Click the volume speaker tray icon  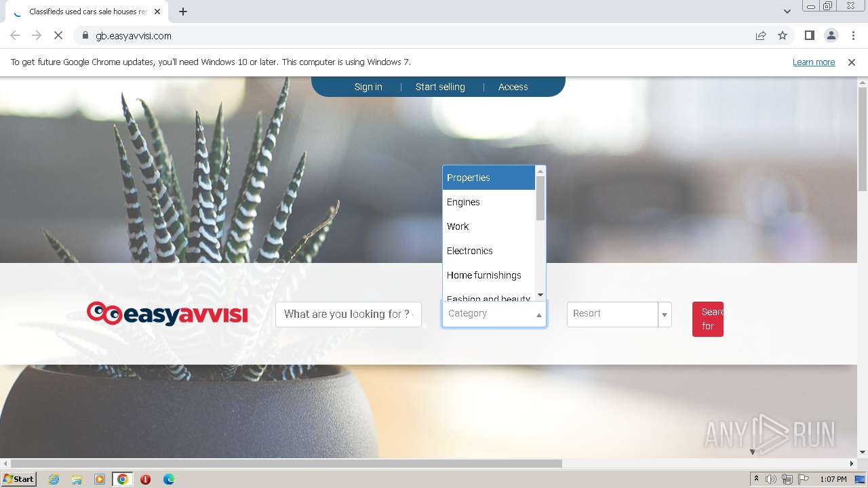pyautogui.click(x=771, y=479)
